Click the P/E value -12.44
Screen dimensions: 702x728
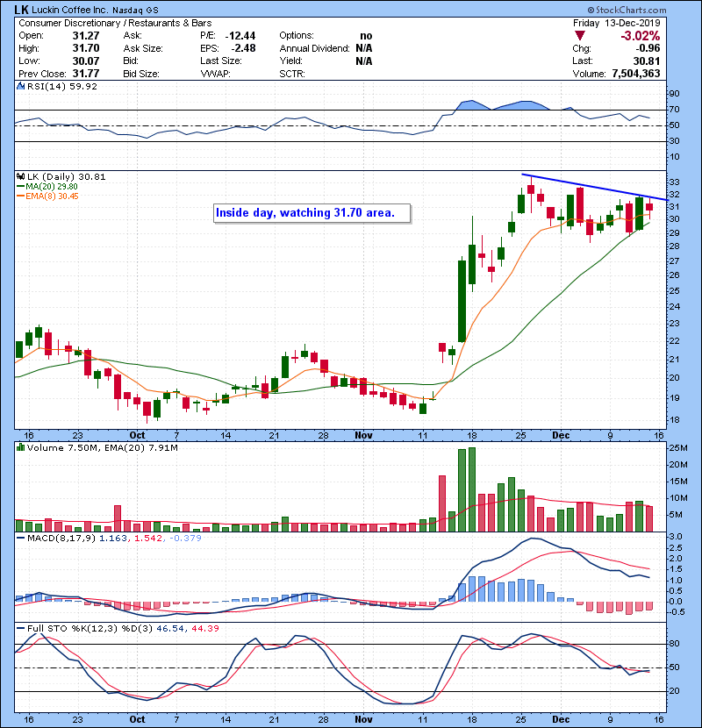tap(240, 36)
